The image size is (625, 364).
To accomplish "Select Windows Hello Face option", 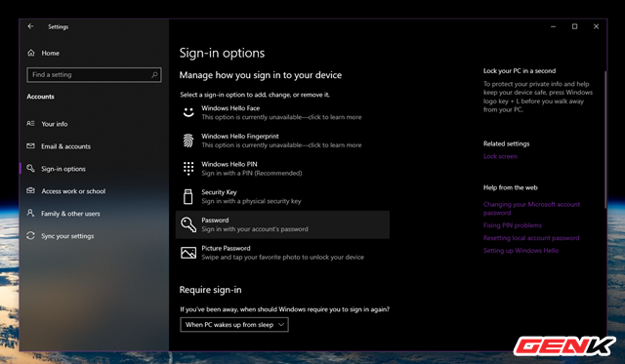I will click(x=282, y=112).
